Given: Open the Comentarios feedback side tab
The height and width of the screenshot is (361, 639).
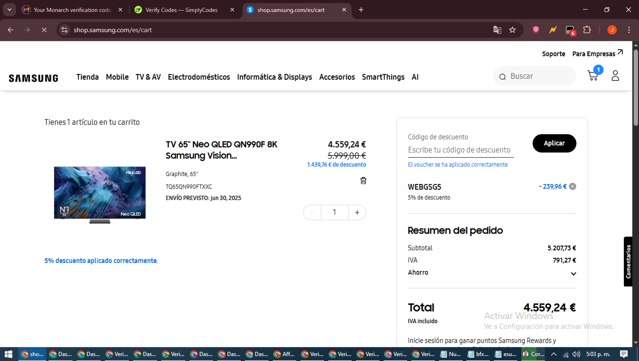Looking at the screenshot, I should [628, 262].
